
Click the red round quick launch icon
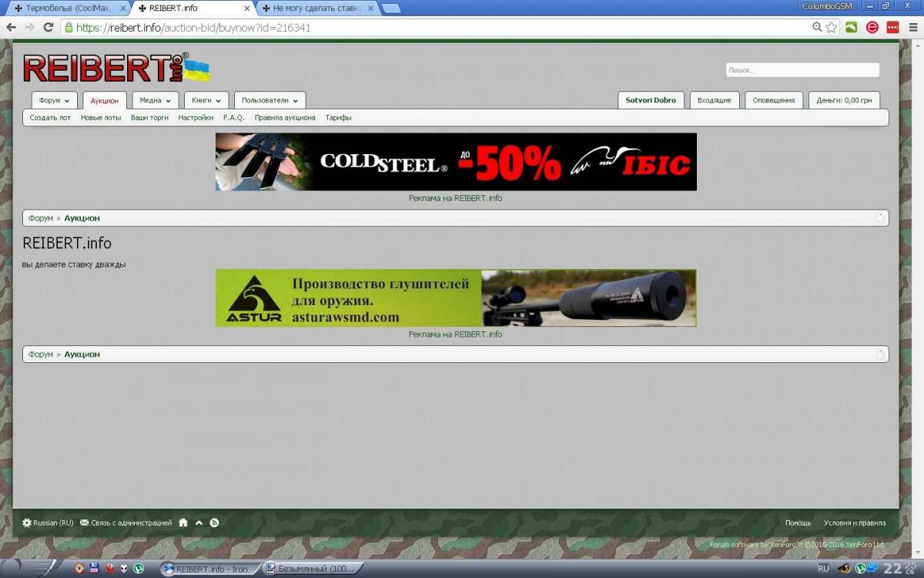109,569
